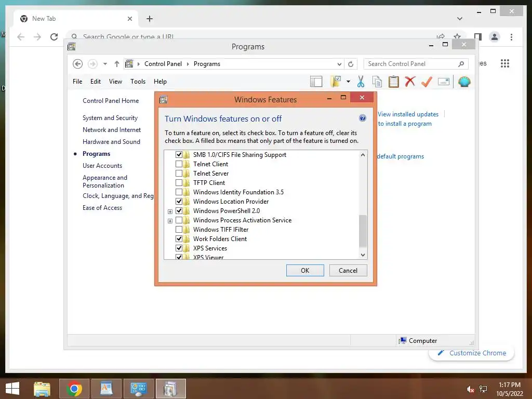Click the preview pane layout icon
This screenshot has width=532, height=399.
pyautogui.click(x=316, y=82)
